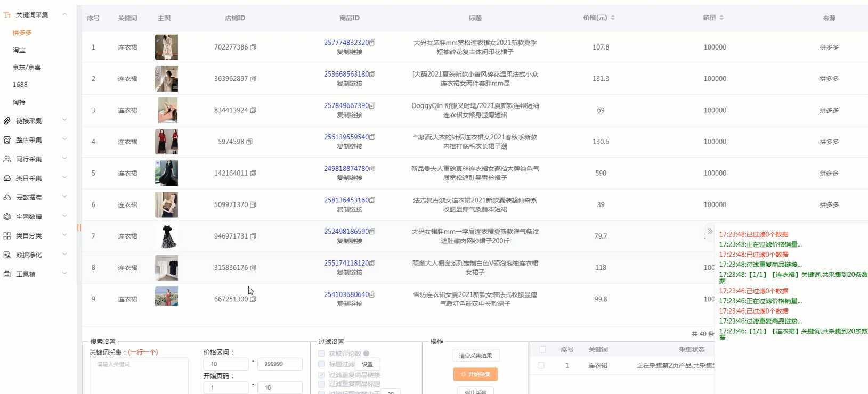Click copy icon beside shop ID 315836176
Image resolution: width=868 pixels, height=394 pixels.
click(x=253, y=268)
